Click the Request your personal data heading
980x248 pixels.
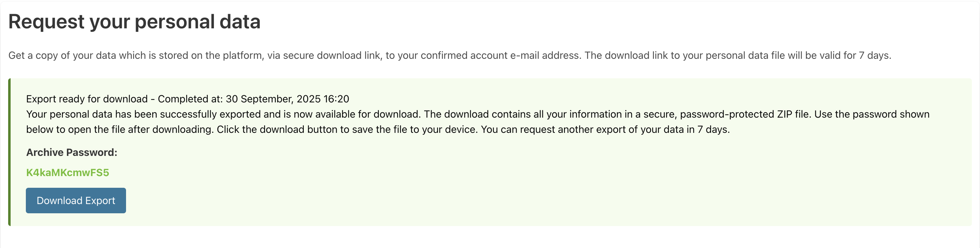tap(135, 22)
